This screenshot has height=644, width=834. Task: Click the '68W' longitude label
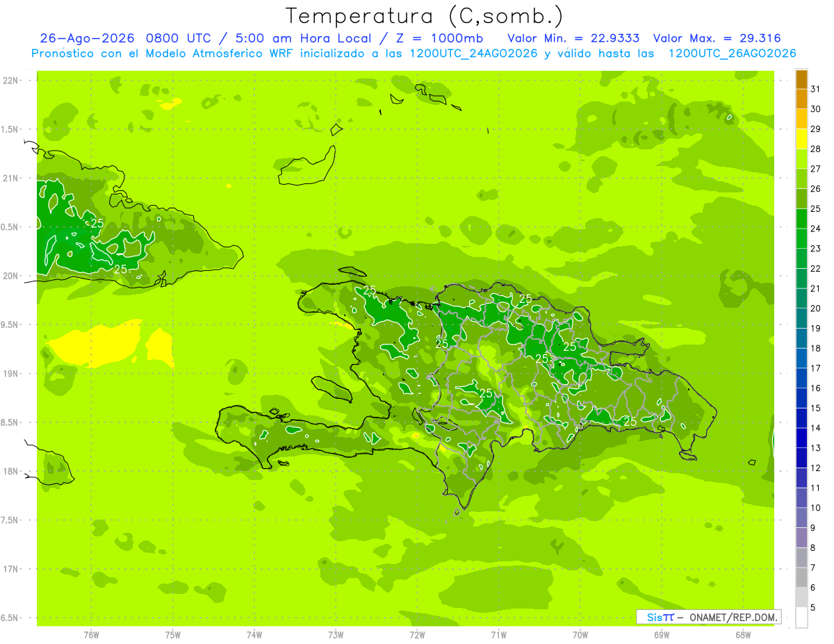743,634
